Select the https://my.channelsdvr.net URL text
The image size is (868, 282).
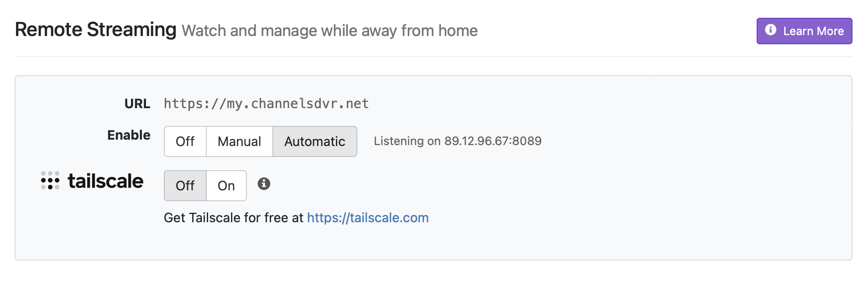tap(267, 103)
